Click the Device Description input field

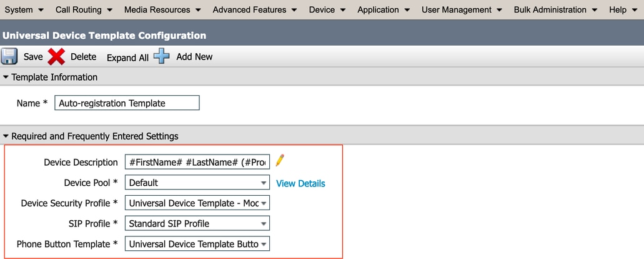197,162
